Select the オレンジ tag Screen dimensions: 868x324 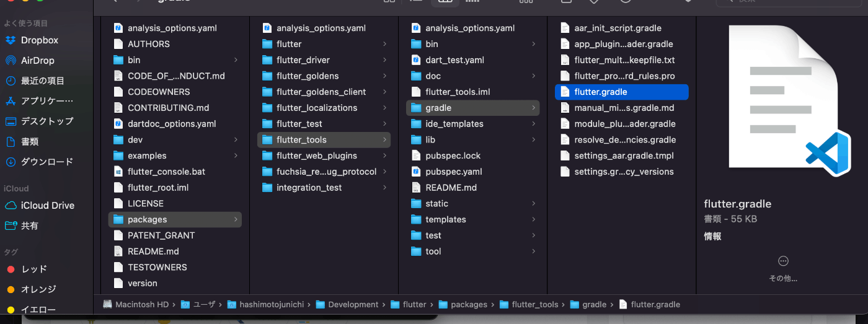(x=38, y=289)
